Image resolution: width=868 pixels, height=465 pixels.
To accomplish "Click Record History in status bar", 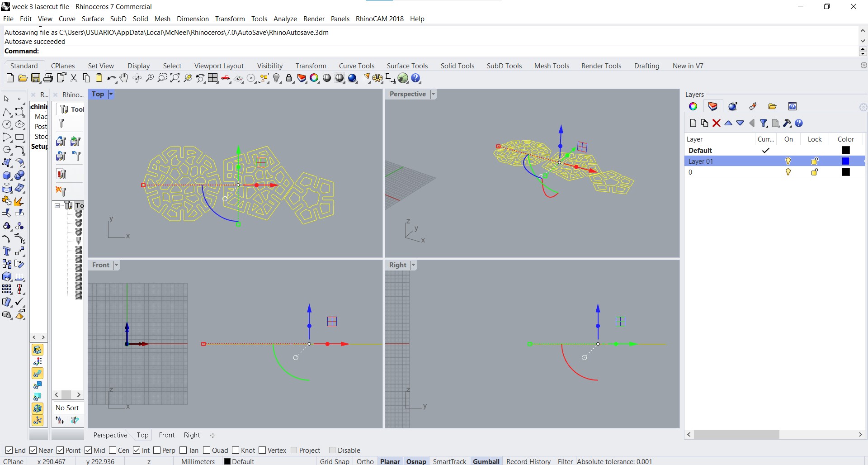I will click(x=528, y=461).
